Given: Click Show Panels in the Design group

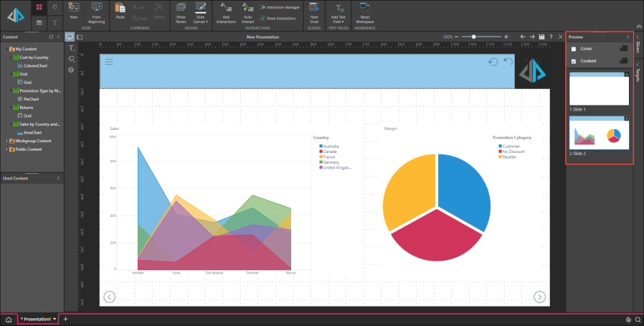Looking at the screenshot, I should 180,9.
